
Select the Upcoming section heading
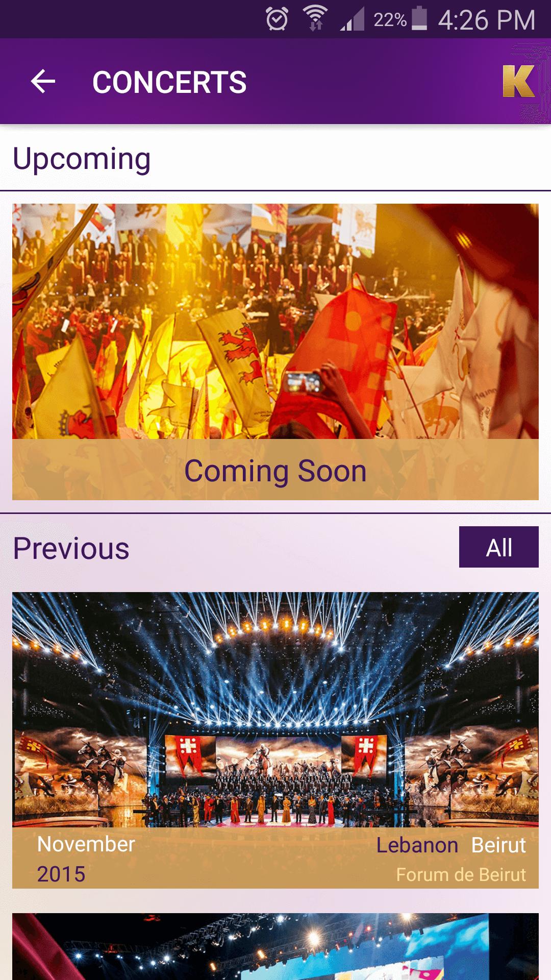[82, 159]
